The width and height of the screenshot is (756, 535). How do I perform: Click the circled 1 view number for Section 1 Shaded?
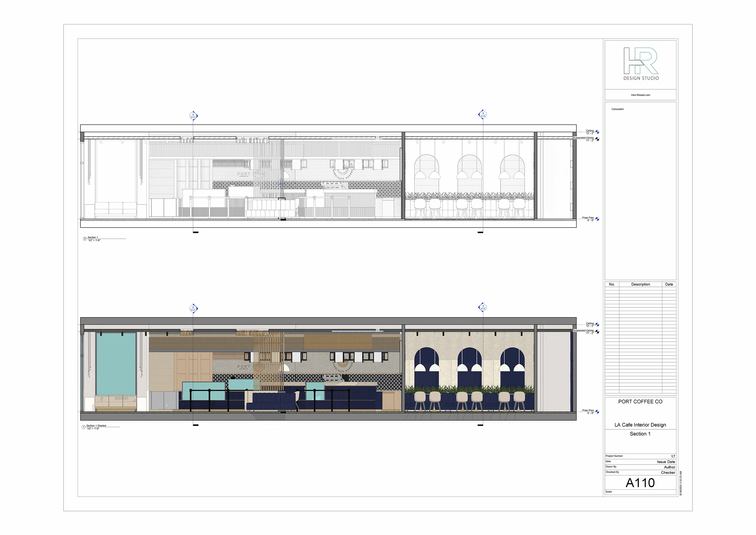click(84, 427)
